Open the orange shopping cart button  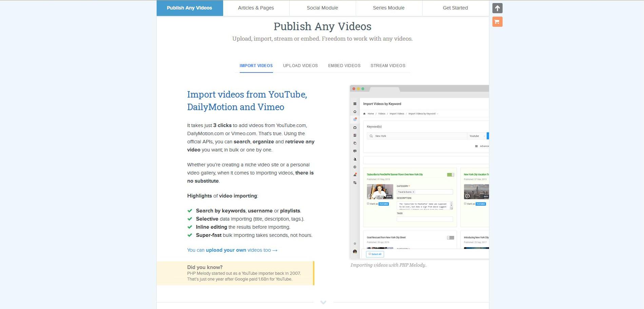click(497, 22)
